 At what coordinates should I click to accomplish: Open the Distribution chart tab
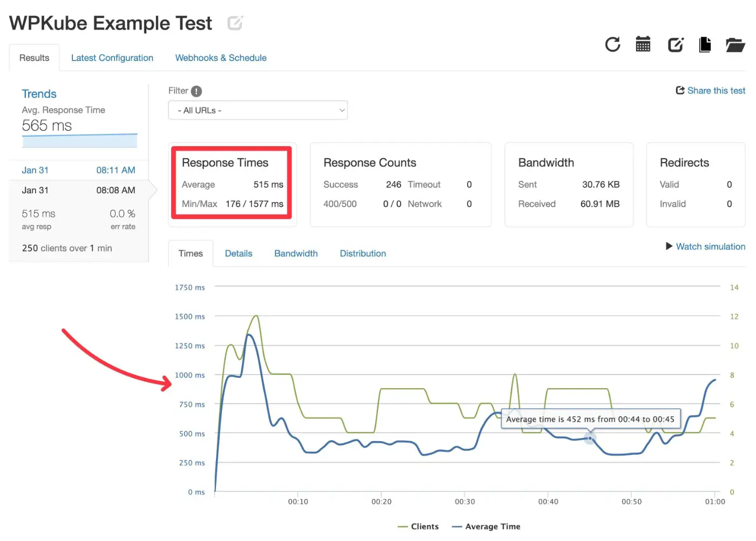363,253
